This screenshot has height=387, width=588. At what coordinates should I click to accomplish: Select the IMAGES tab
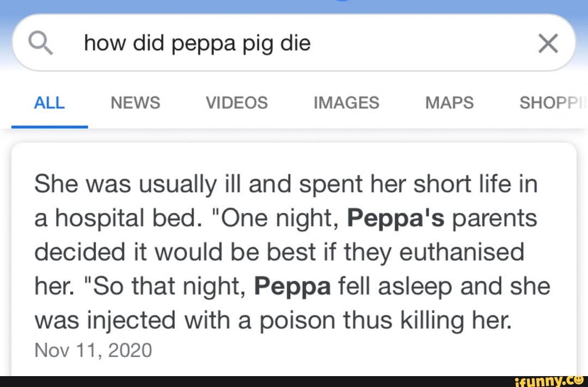pos(346,102)
